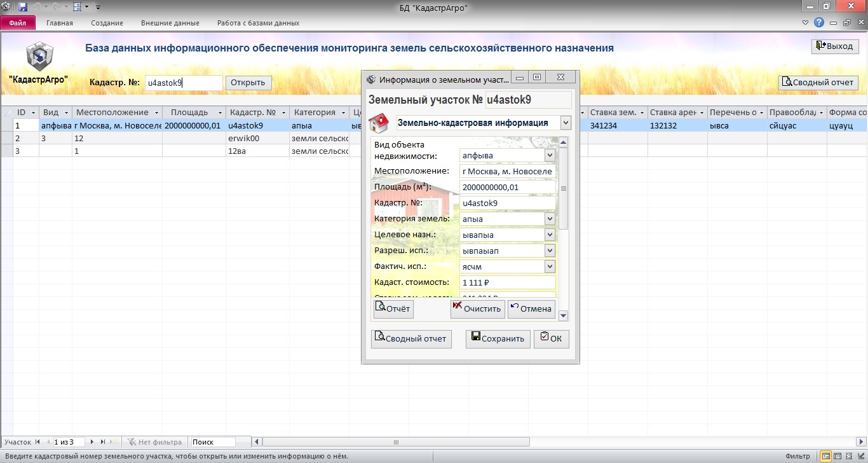The image size is (868, 463).
Task: Click the Кадастр. № search input field
Action: 184,83
